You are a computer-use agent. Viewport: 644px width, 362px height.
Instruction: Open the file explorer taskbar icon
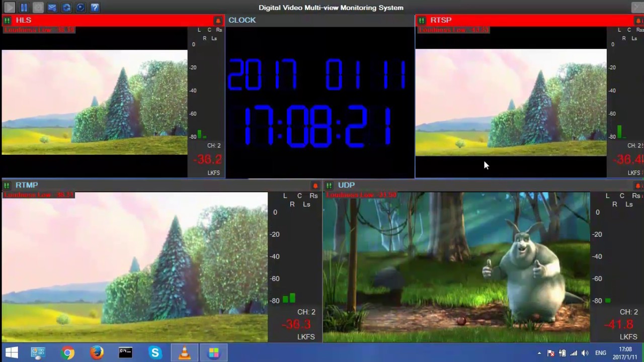38,352
